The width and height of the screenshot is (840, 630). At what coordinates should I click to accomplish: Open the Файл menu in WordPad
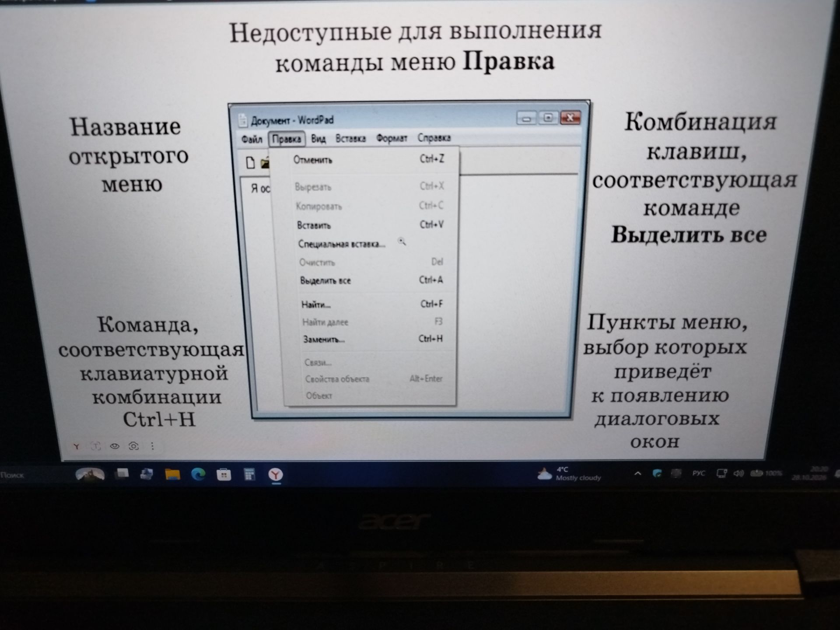pos(252,140)
